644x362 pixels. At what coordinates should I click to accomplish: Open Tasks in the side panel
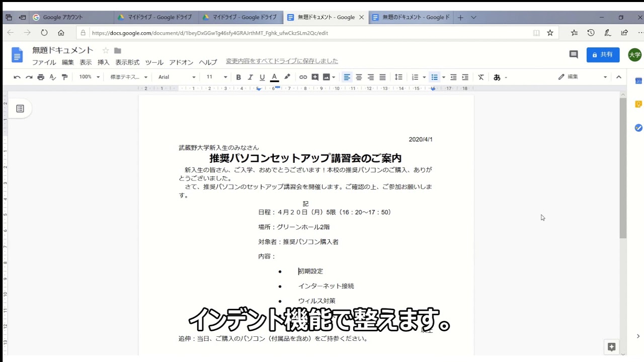point(638,128)
